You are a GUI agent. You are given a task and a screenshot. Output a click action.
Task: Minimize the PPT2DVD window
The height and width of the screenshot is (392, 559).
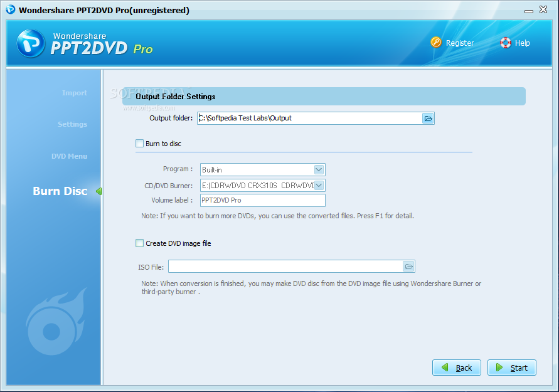click(x=529, y=11)
